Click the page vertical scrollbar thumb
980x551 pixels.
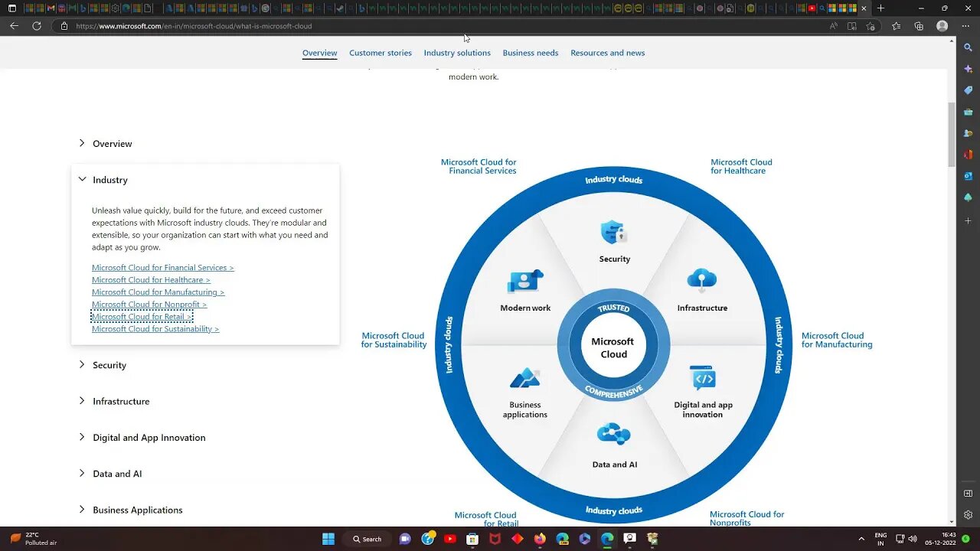tap(952, 134)
